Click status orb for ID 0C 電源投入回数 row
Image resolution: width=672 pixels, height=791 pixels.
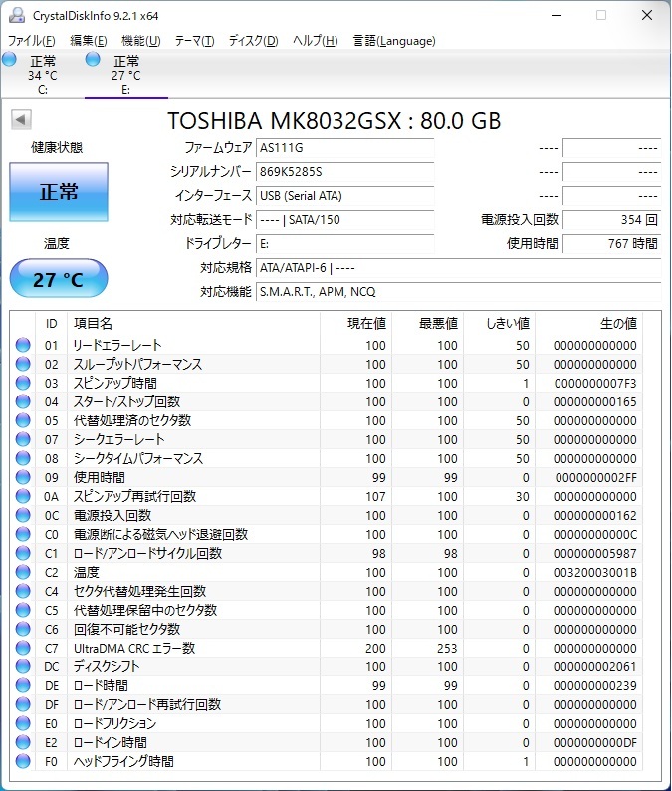[x=23, y=515]
